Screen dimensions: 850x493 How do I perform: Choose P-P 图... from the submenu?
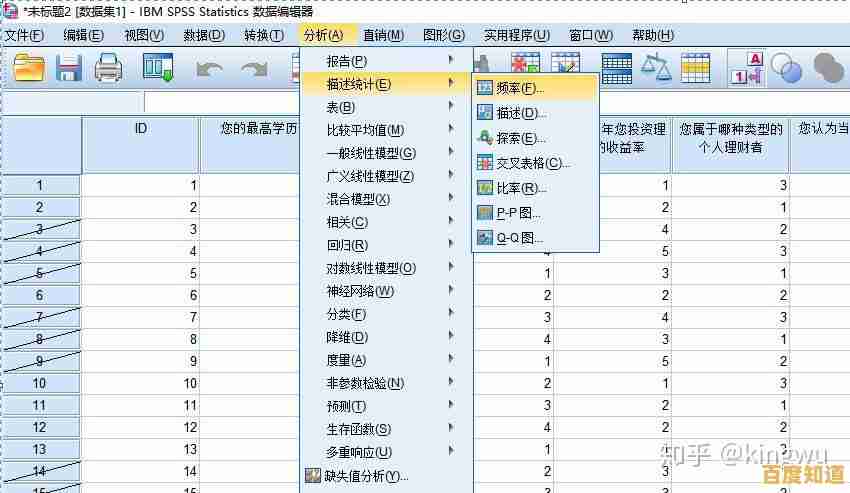(536, 213)
